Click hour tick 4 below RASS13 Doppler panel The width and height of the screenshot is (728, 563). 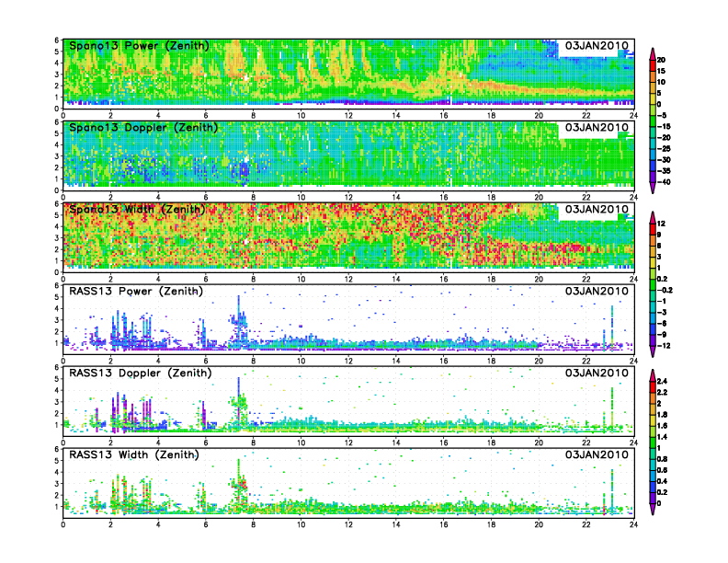(x=158, y=442)
